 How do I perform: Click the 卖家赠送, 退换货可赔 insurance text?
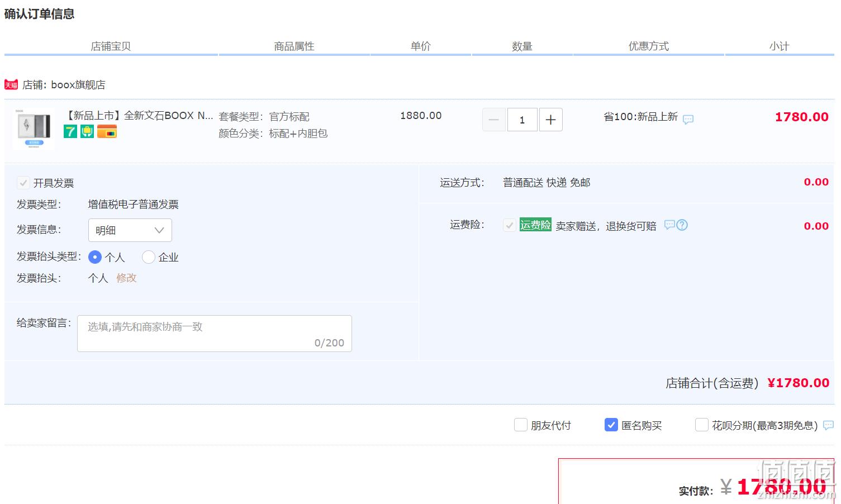tap(606, 226)
